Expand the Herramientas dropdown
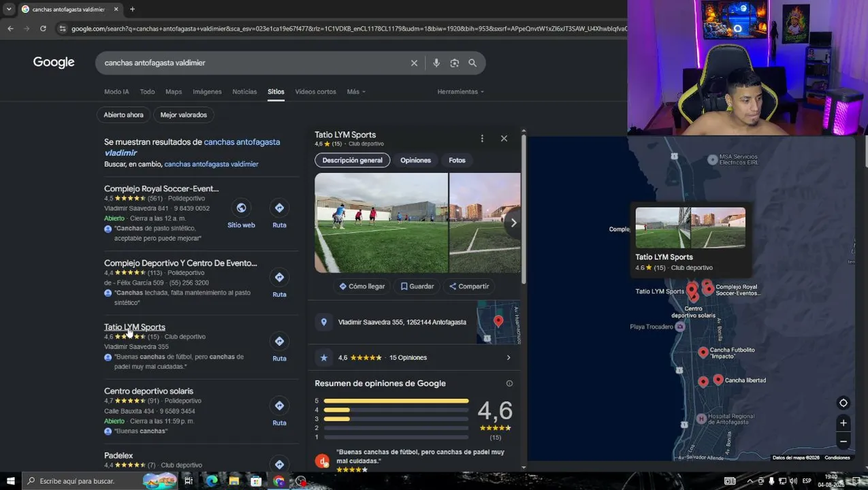Image resolution: width=868 pixels, height=490 pixels. (461, 92)
